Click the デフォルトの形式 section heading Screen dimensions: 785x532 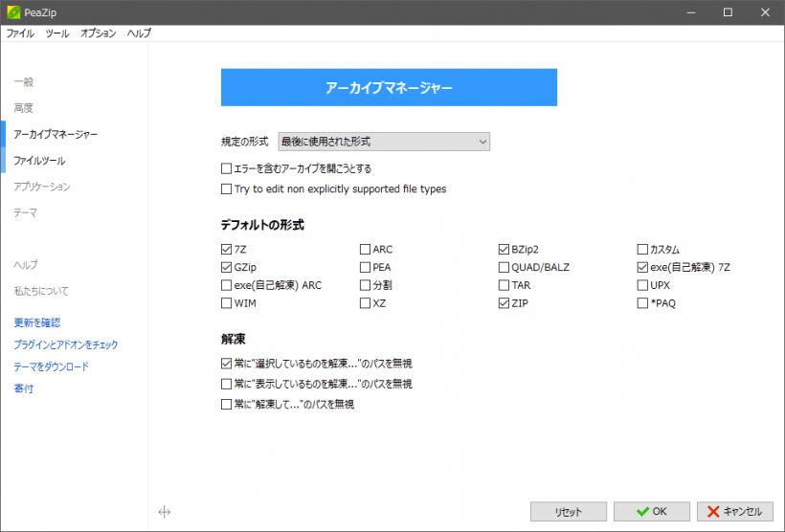[x=262, y=225]
